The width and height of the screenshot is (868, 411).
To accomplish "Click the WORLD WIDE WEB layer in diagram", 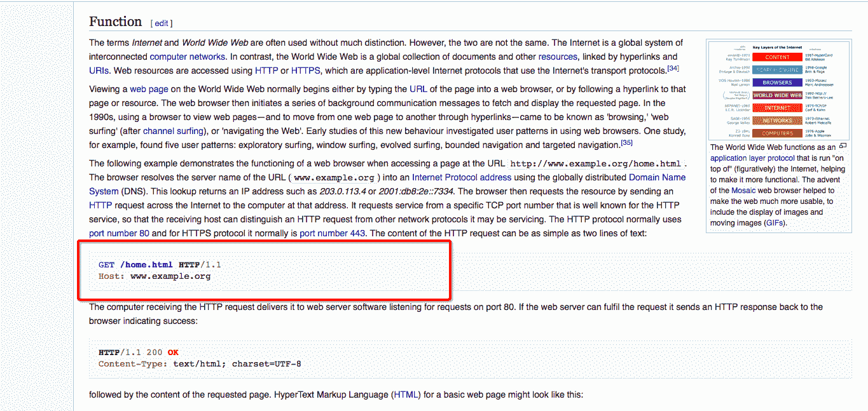I will click(x=777, y=95).
